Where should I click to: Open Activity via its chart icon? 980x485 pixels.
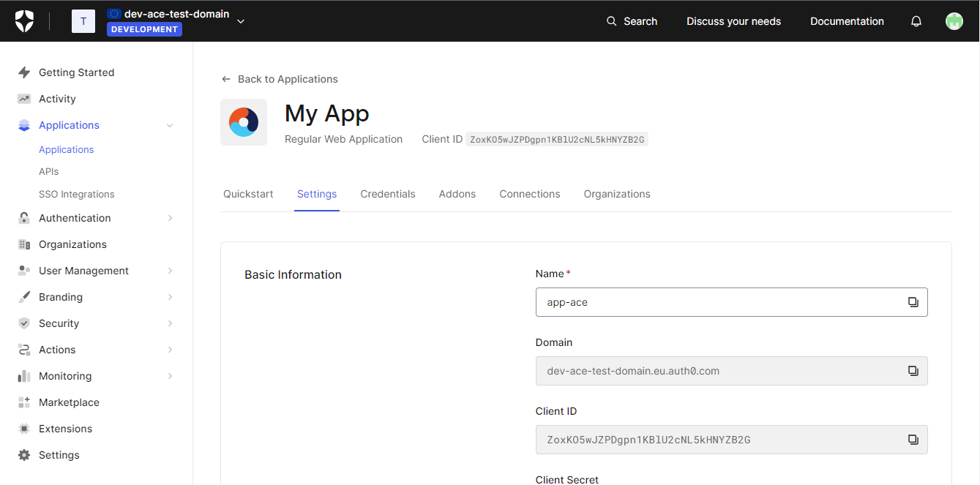(x=24, y=98)
